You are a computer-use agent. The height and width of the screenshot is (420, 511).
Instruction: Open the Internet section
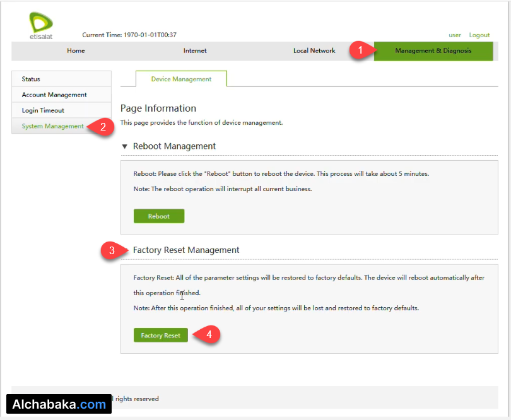point(194,51)
